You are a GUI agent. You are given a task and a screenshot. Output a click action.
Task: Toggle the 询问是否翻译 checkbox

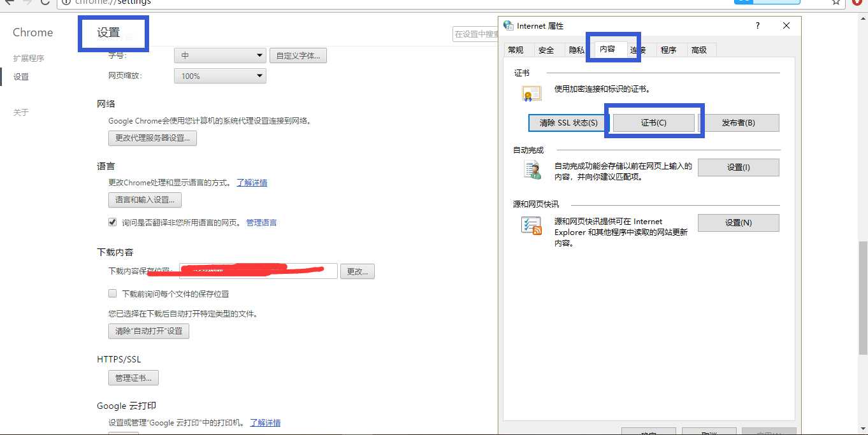pyautogui.click(x=112, y=222)
